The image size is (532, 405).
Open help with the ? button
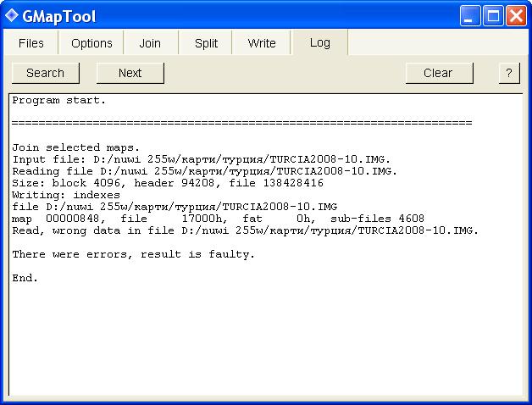pos(509,73)
